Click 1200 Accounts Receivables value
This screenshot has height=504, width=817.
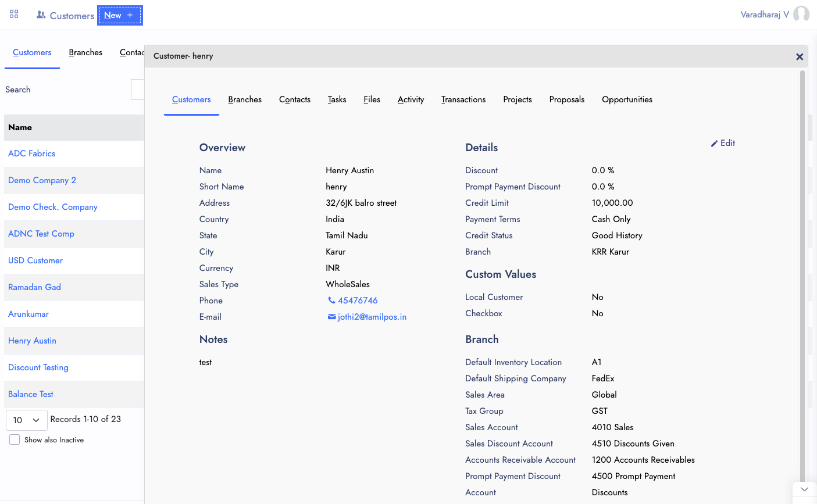tap(643, 460)
